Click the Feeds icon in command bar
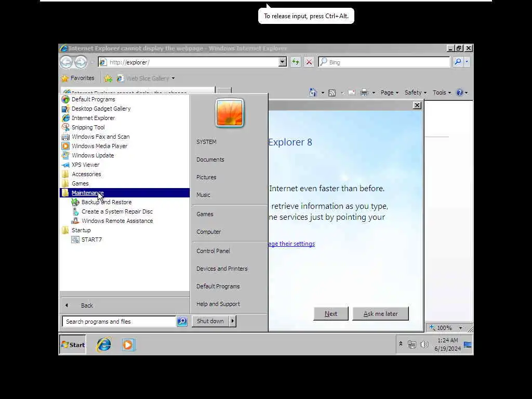Viewport: 532px width, 399px height. (x=332, y=92)
